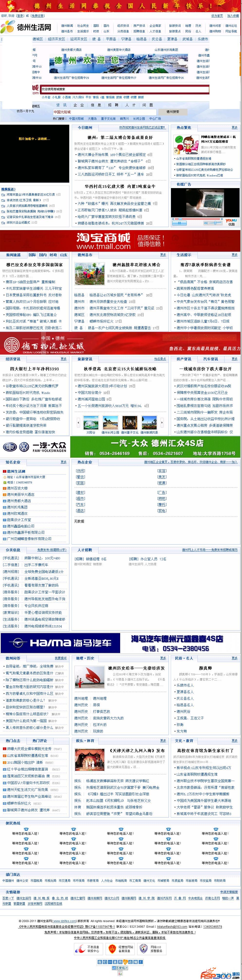Open the 房产资讯 nav link
242x980 pixels.
coord(139,26)
